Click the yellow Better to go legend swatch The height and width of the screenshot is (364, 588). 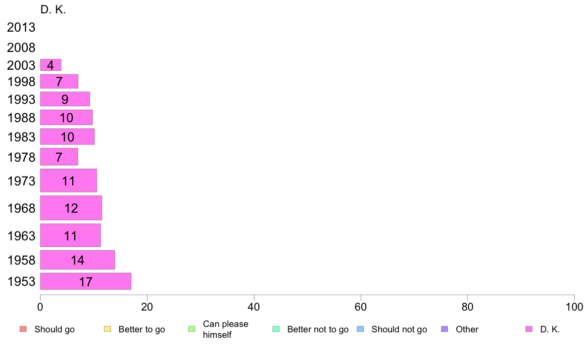[107, 329]
